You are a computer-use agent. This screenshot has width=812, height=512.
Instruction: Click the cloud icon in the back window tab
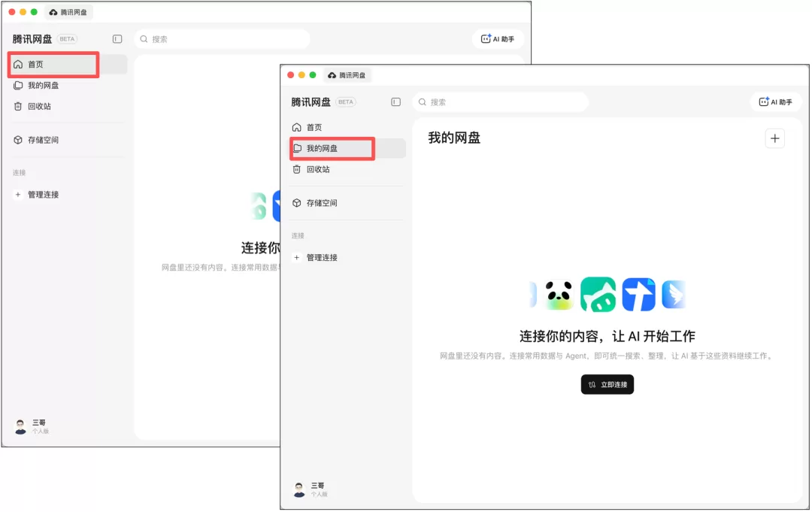click(53, 13)
